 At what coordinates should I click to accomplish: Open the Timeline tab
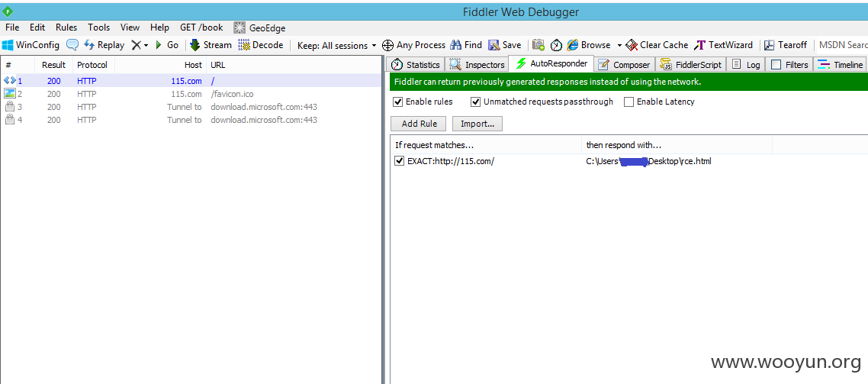click(840, 65)
